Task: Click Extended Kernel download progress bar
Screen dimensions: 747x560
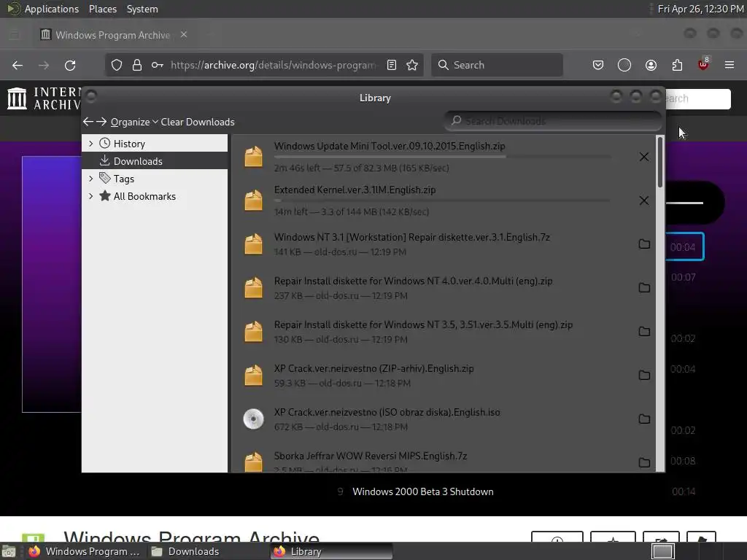Action: 442,201
